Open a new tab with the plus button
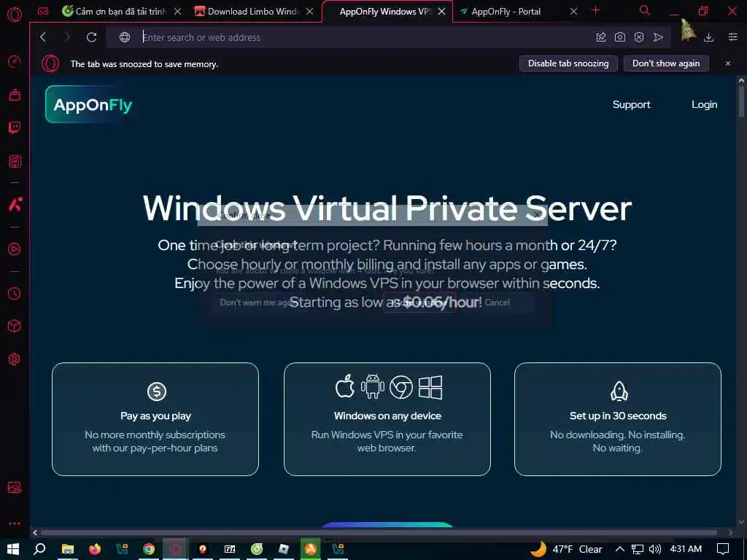 595,10
